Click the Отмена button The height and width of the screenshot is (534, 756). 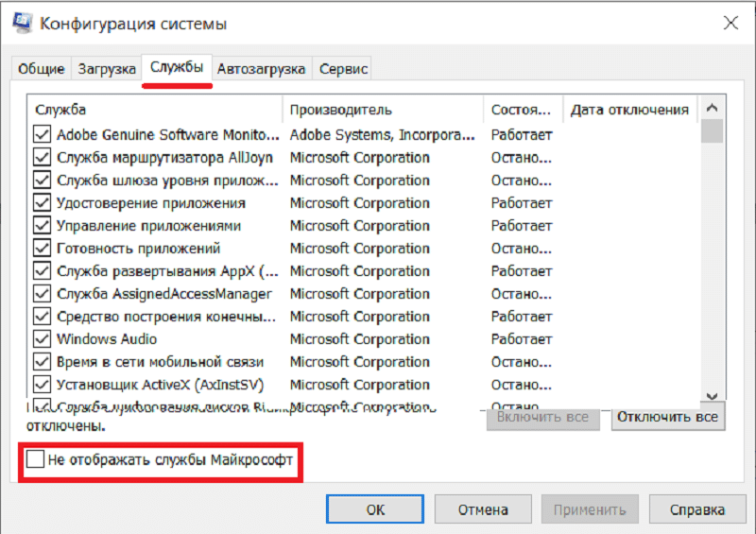pyautogui.click(x=483, y=508)
